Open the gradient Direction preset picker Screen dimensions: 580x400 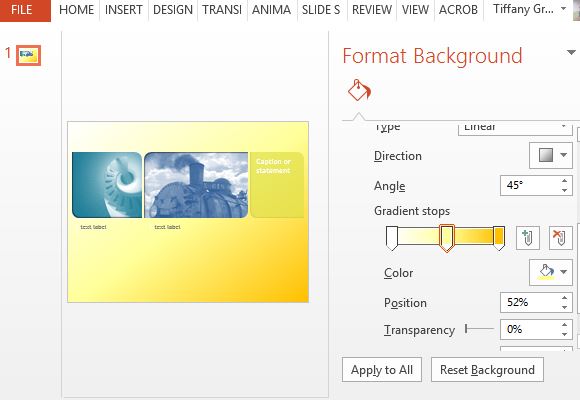pos(551,155)
